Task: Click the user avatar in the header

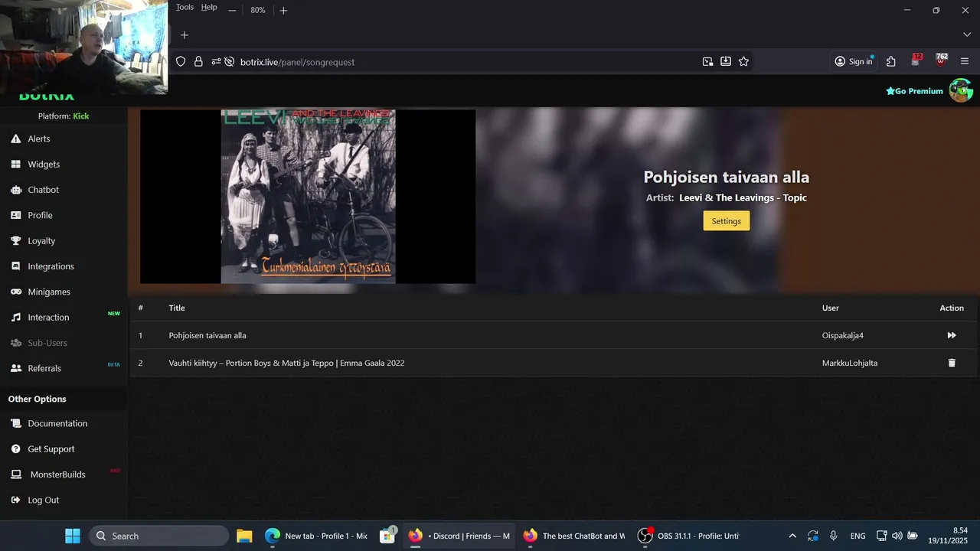Action: (x=961, y=90)
